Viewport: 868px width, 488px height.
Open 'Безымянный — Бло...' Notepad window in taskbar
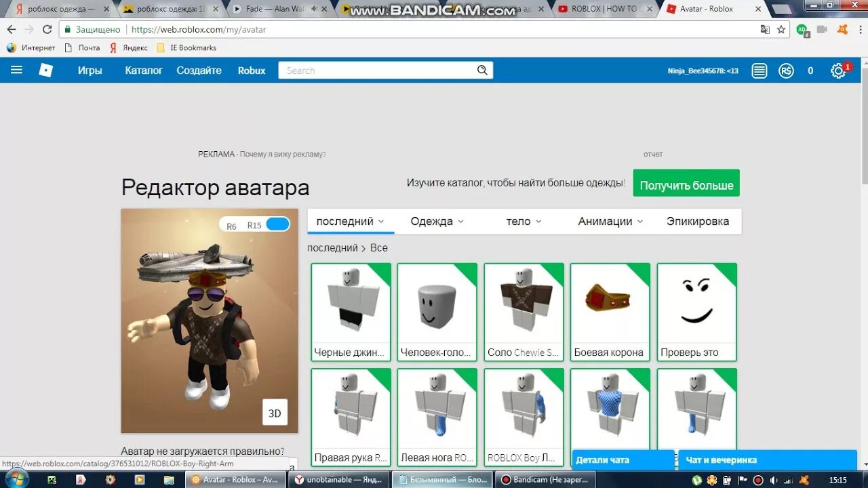tap(442, 479)
